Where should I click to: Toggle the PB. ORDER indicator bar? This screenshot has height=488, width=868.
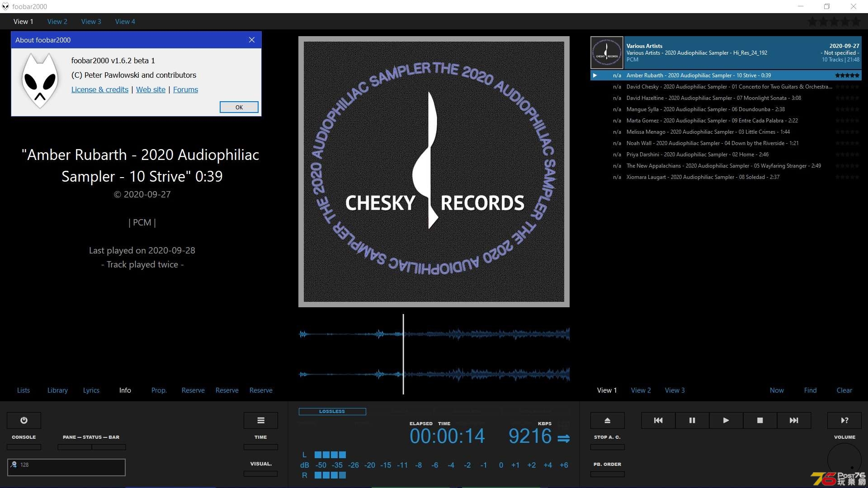point(608,474)
